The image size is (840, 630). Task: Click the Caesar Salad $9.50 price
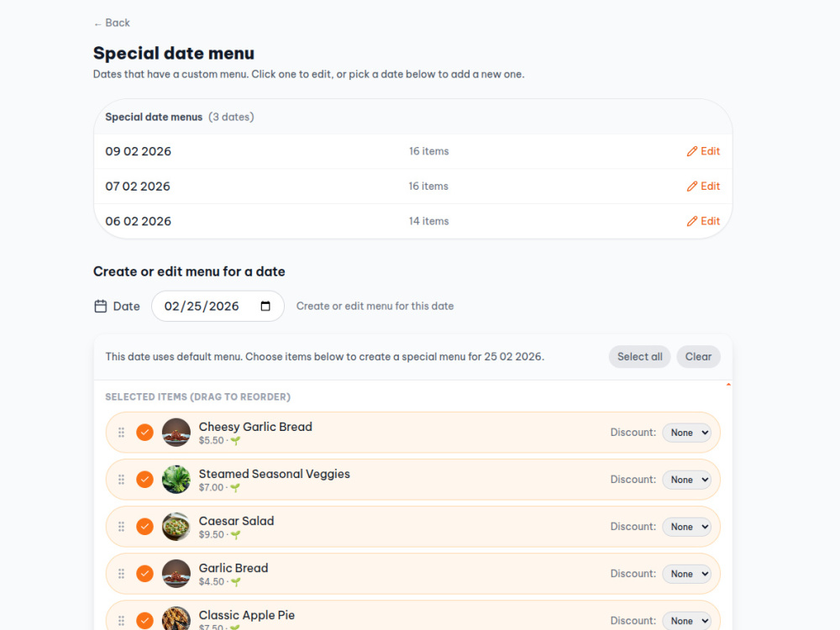pos(212,534)
